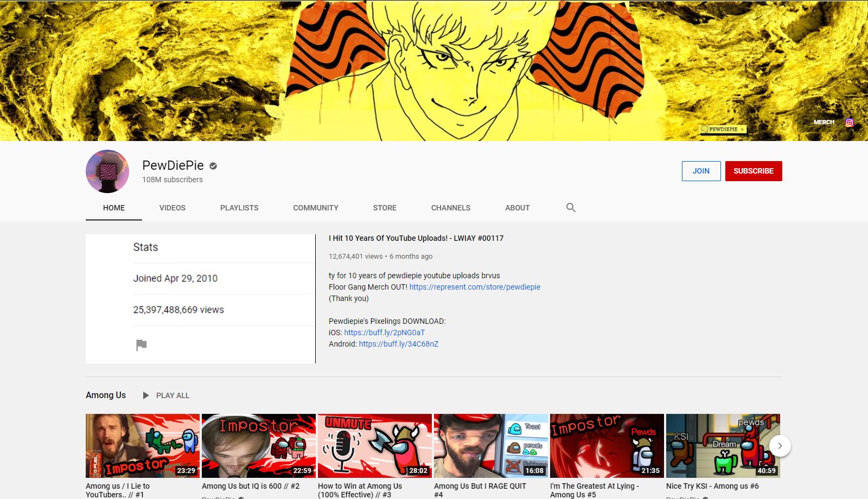Click the channel search magnifier icon
This screenshot has height=499, width=868.
coord(571,207)
